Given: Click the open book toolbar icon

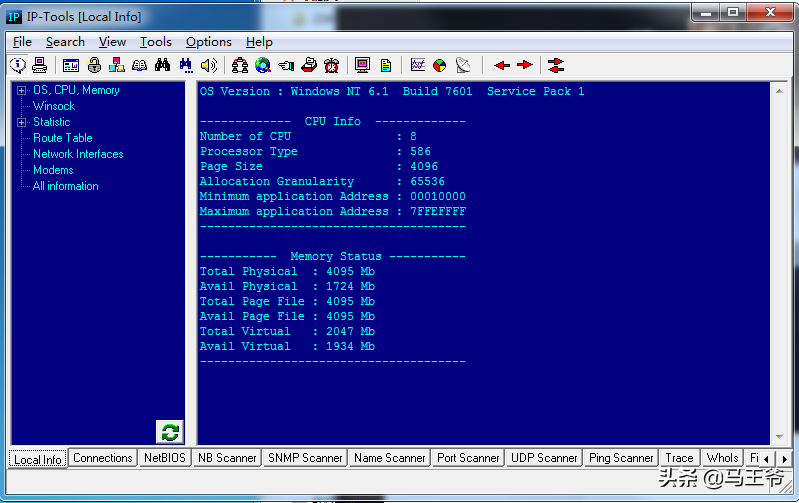Looking at the screenshot, I should tap(140, 65).
